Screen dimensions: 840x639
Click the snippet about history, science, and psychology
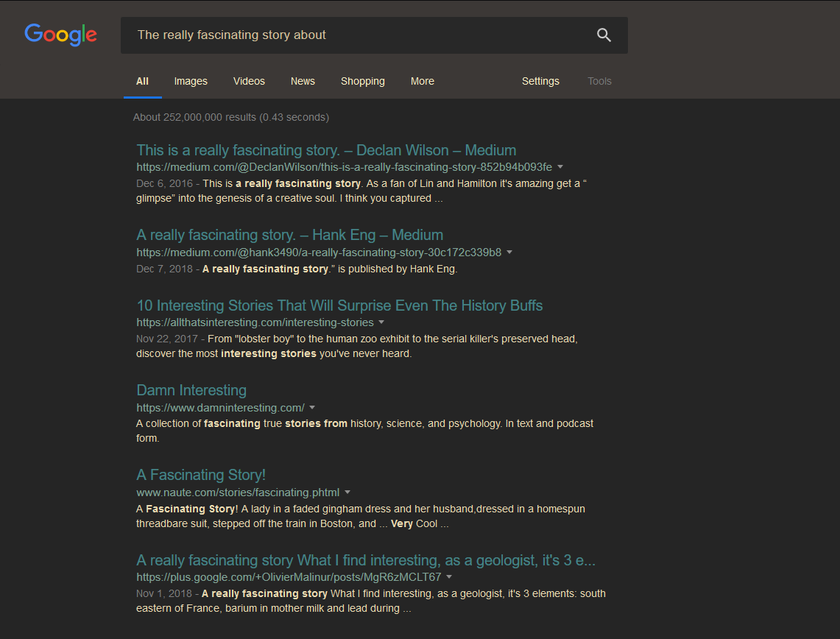pos(365,431)
